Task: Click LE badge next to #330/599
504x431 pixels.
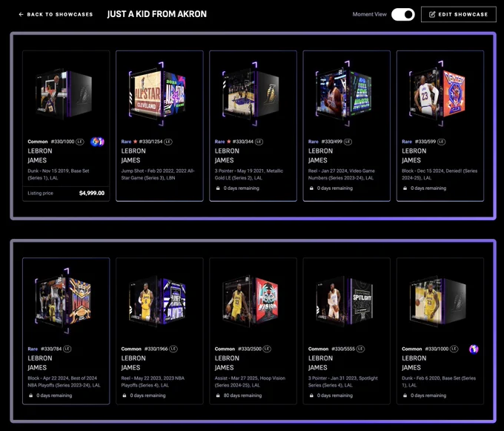Action: tap(441, 142)
